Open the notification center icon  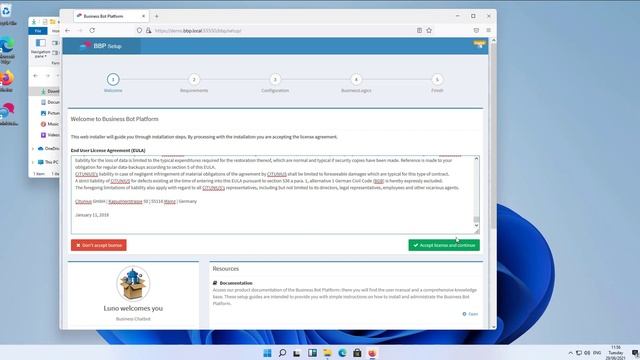tap(635, 353)
